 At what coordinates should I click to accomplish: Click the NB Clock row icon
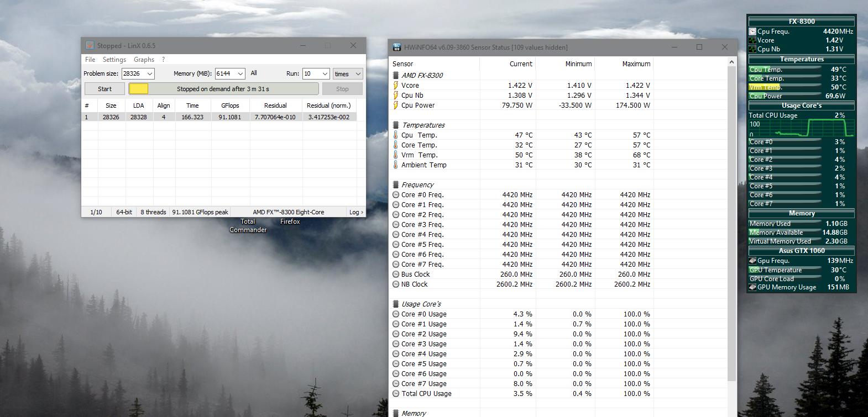coord(396,284)
